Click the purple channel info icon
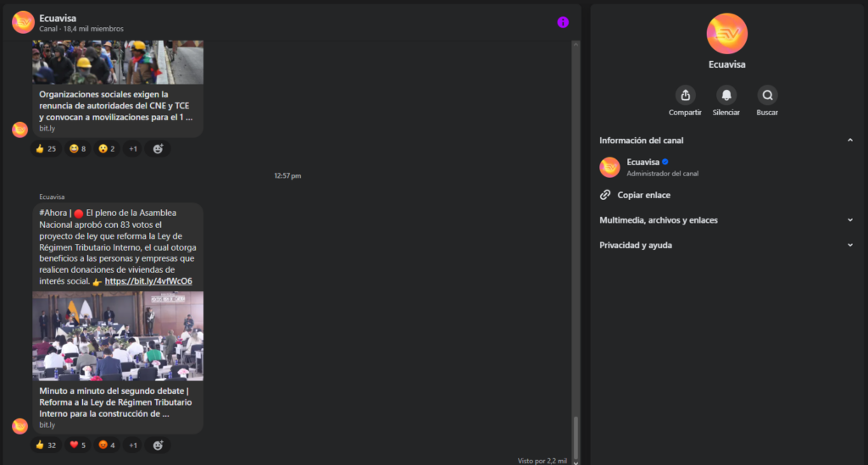Viewport: 868px width, 465px height. pos(563,22)
